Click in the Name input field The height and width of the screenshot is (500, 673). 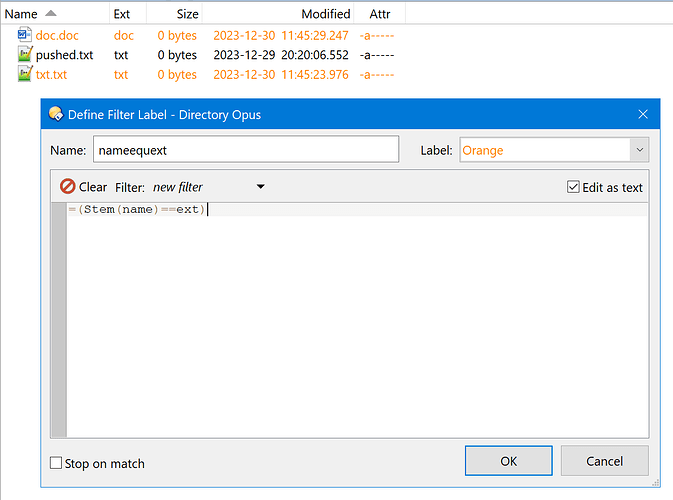(x=245, y=150)
